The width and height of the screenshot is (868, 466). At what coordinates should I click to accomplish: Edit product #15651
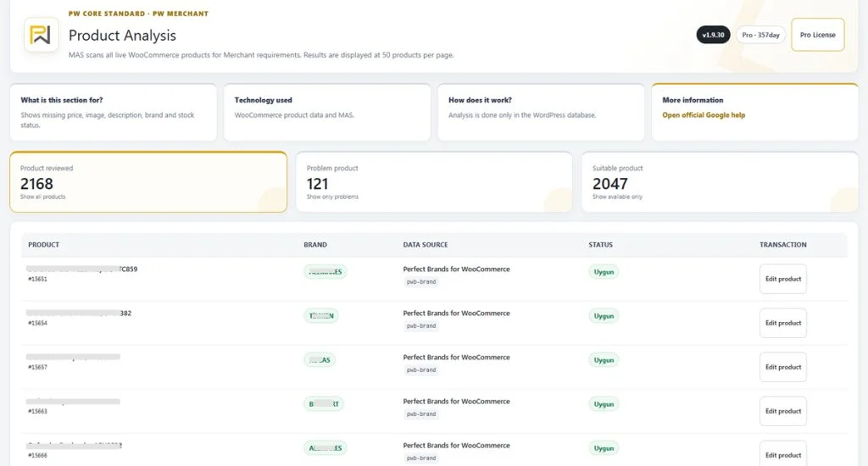pos(782,279)
